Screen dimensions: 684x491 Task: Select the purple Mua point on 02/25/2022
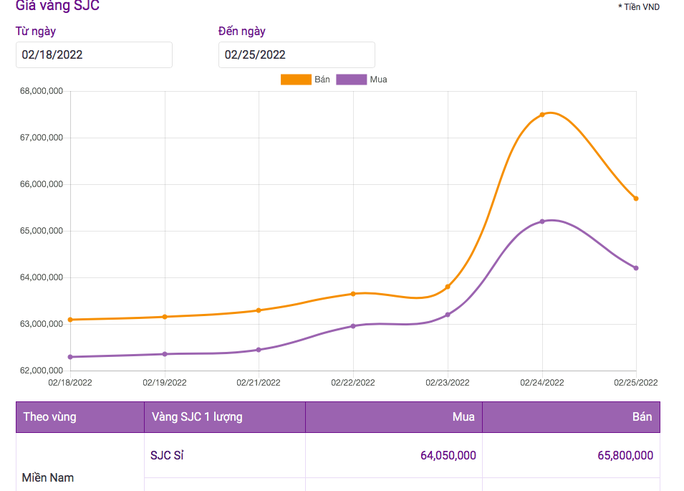636,268
